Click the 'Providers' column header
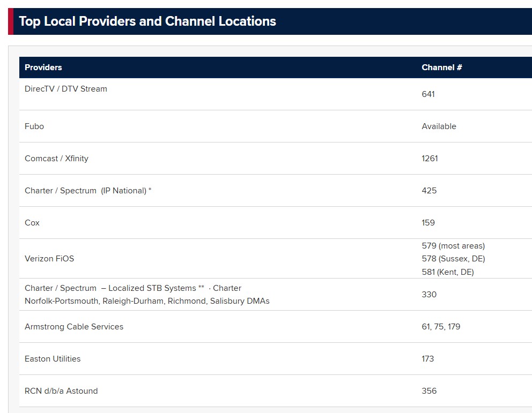The height and width of the screenshot is (413, 532). click(43, 67)
